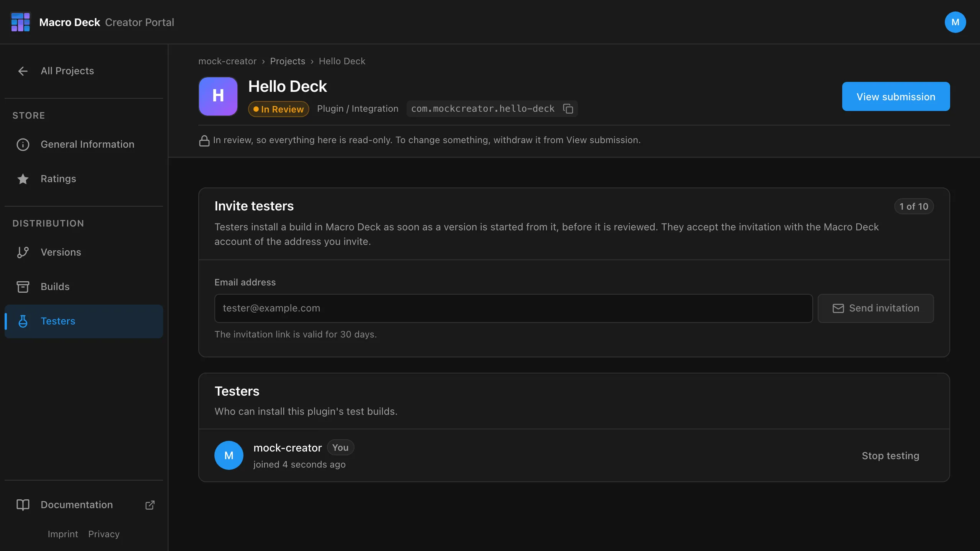
Task: Click Stop testing for mock-creator
Action: (x=890, y=456)
